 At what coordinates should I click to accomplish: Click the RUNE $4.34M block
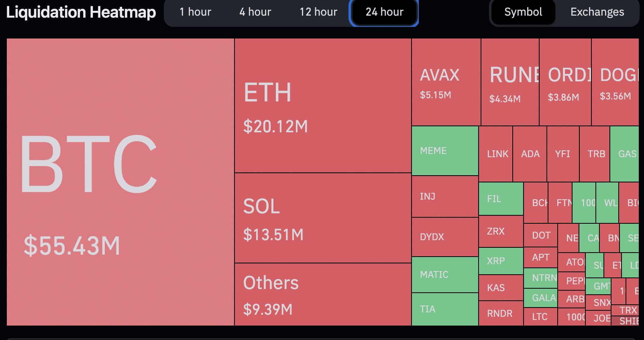click(510, 82)
